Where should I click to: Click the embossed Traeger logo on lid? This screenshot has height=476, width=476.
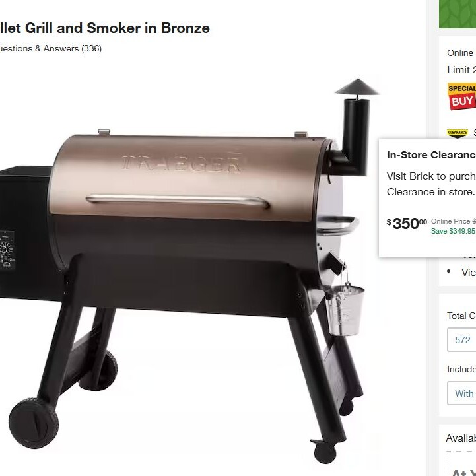pos(182,164)
